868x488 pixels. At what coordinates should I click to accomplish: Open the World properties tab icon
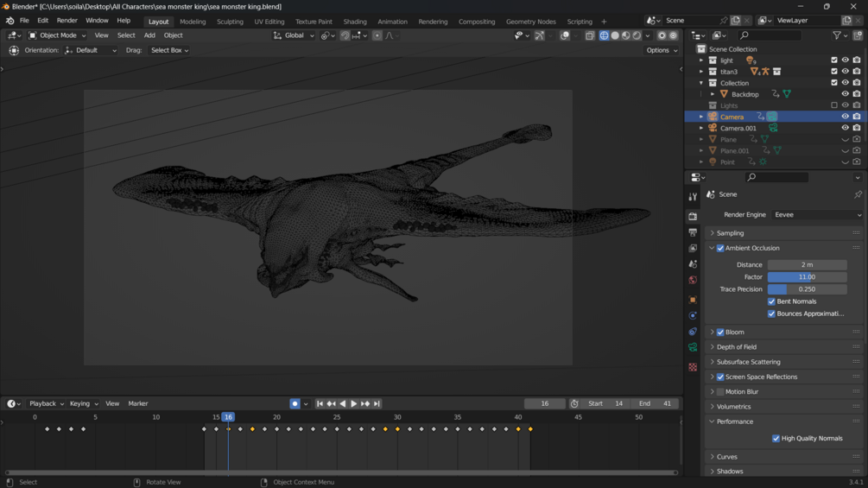(x=693, y=280)
